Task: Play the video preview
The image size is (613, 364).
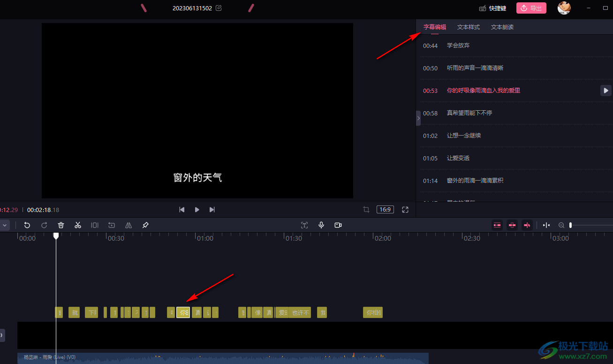Action: pyautogui.click(x=197, y=210)
